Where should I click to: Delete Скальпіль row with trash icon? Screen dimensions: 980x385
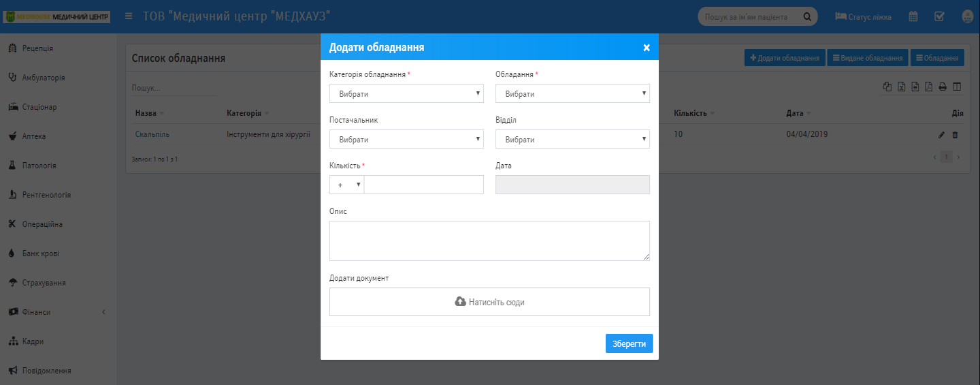(955, 135)
